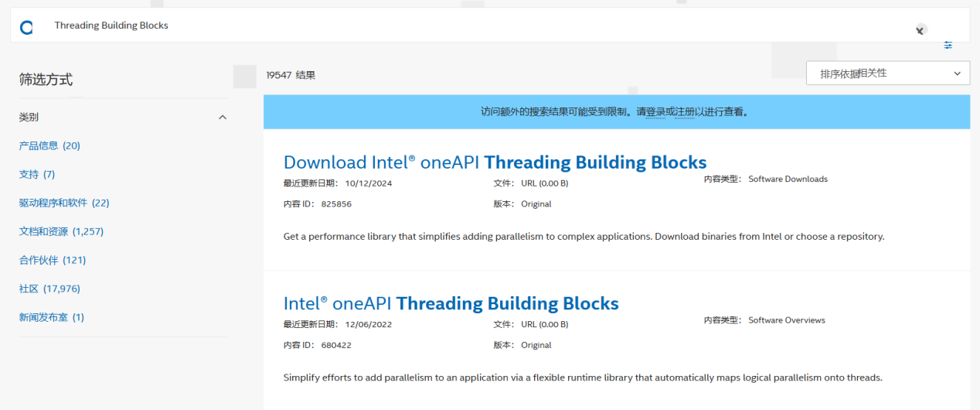
Task: Filter by 合作伙伴 (121)
Action: pyautogui.click(x=53, y=260)
